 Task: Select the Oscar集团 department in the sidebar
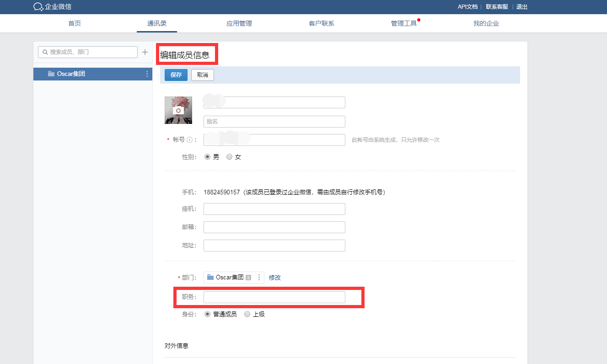click(93, 74)
